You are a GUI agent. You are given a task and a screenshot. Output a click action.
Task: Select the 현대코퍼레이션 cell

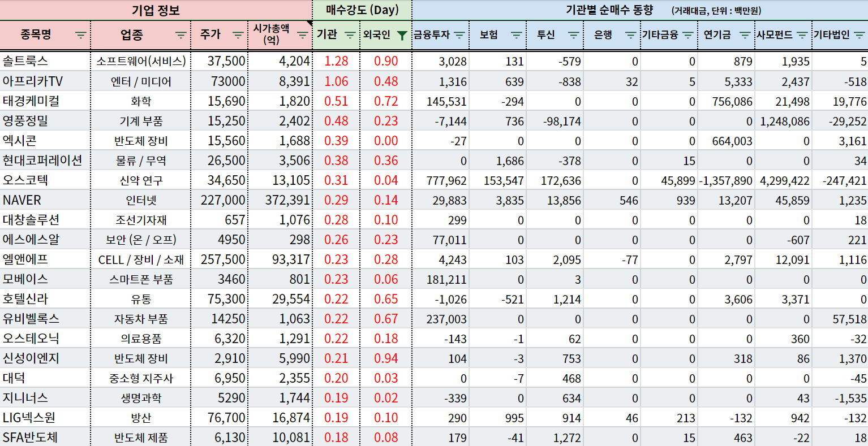pos(45,160)
